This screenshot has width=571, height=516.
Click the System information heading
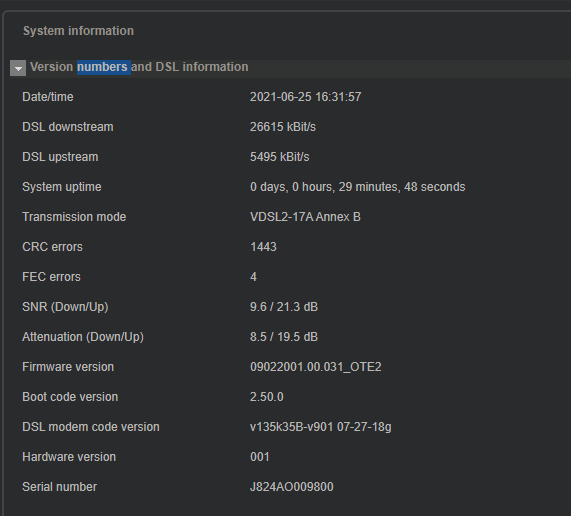pyautogui.click(x=78, y=31)
